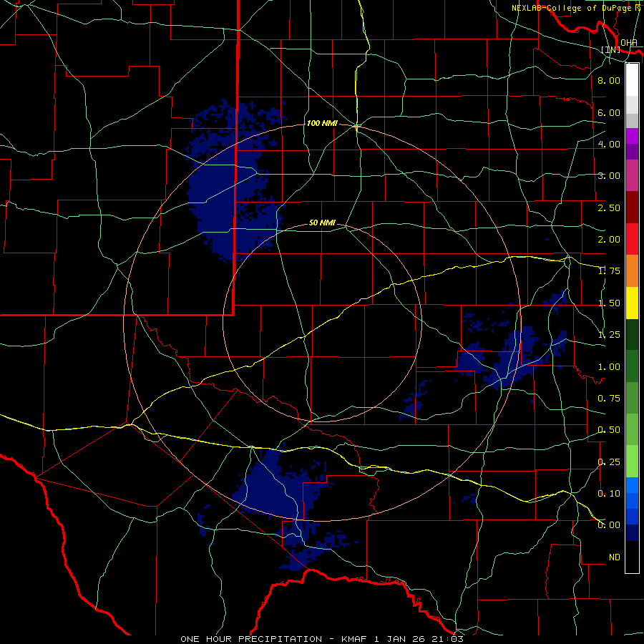Click the 4.00 legend label
Image resolution: width=644 pixels, height=644 pixels.
[x=608, y=144]
